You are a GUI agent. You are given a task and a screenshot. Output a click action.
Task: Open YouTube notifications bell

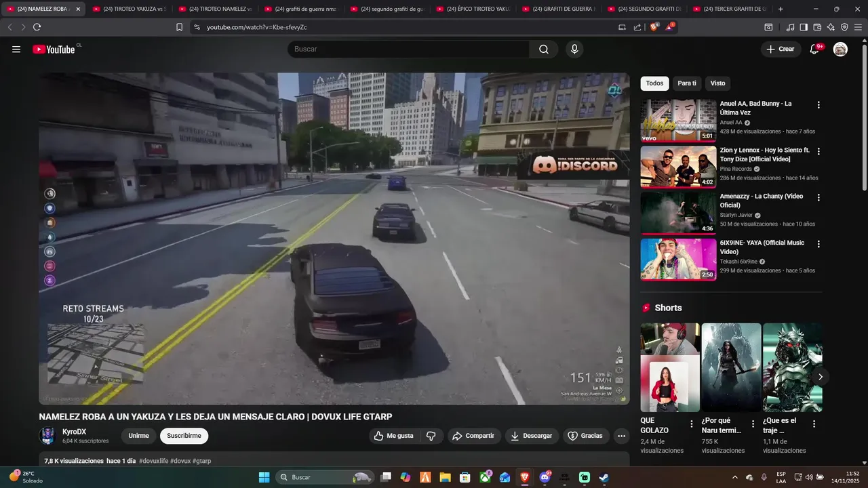click(x=815, y=49)
